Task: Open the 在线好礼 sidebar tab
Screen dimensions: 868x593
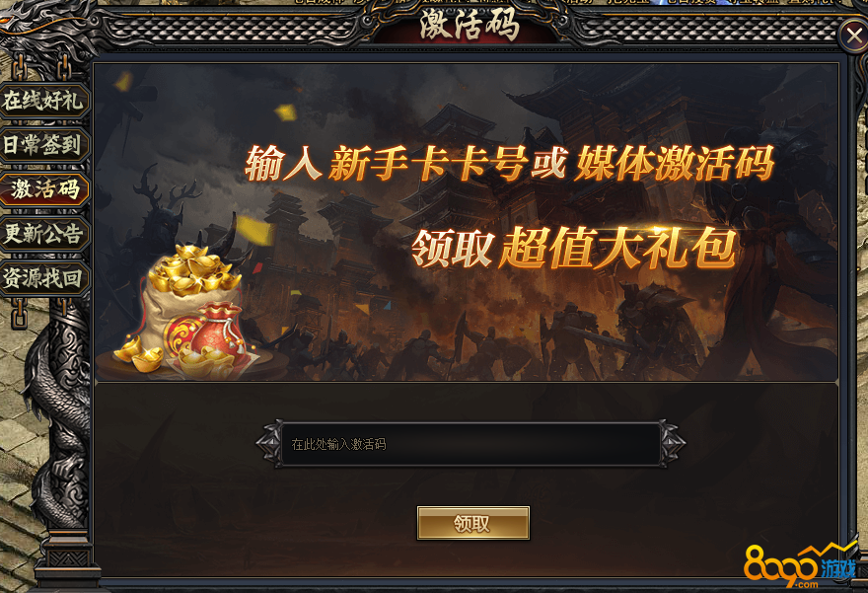Action: click(x=43, y=101)
